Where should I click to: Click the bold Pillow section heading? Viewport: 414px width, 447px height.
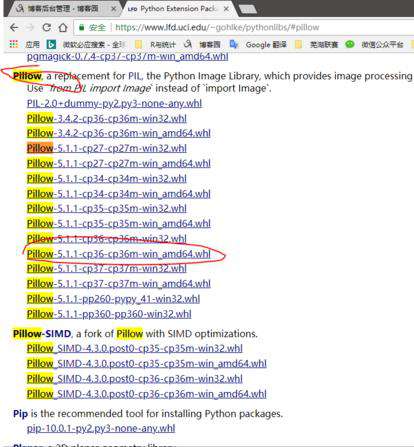pos(27,76)
